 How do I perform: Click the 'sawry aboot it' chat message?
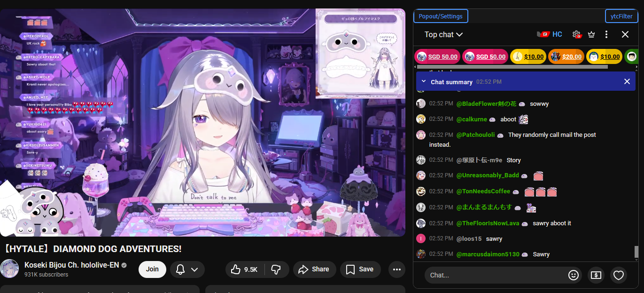[552, 223]
